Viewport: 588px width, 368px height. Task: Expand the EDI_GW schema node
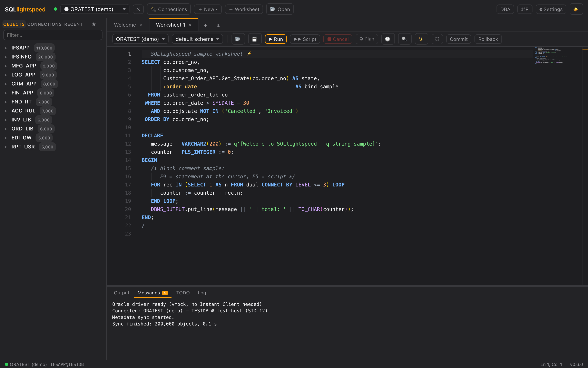pos(6,138)
